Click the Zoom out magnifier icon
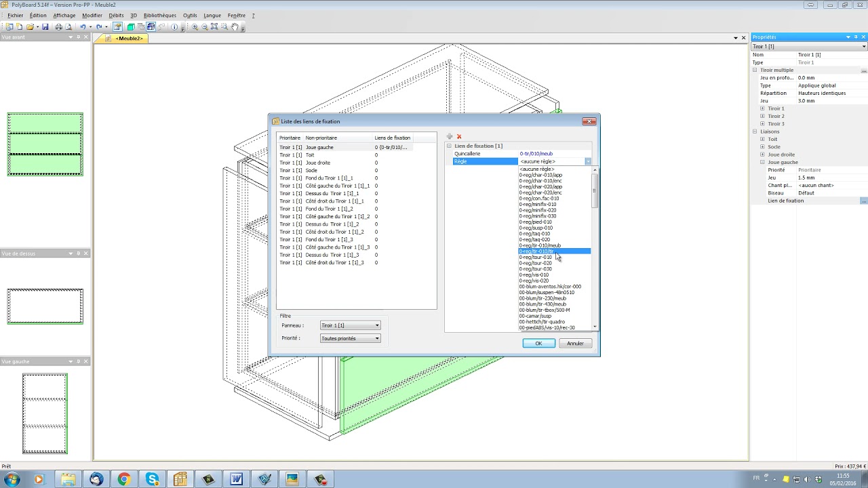The width and height of the screenshot is (868, 488). (204, 27)
